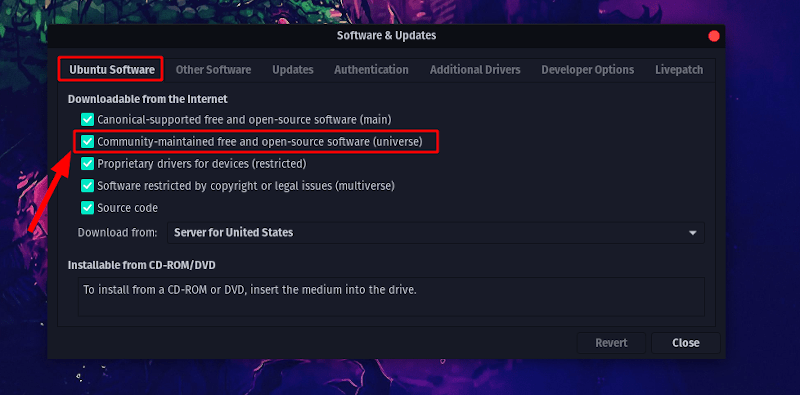Screen dimensions: 800x395
Task: Go to the Authentication tab
Action: [x=371, y=69]
